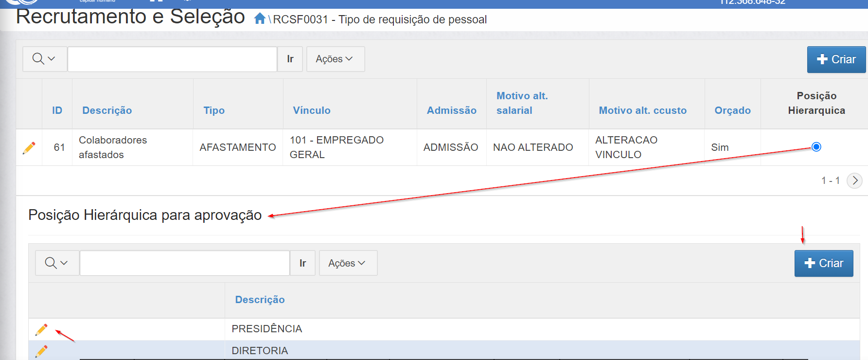The width and height of the screenshot is (868, 360).
Task: Sort by Descrição header in top table
Action: pos(107,110)
